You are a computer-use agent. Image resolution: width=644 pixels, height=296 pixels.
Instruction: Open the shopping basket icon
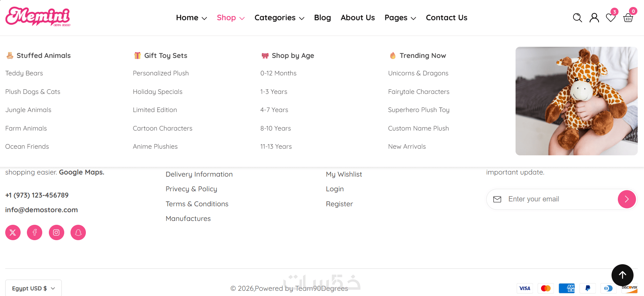[x=628, y=18]
